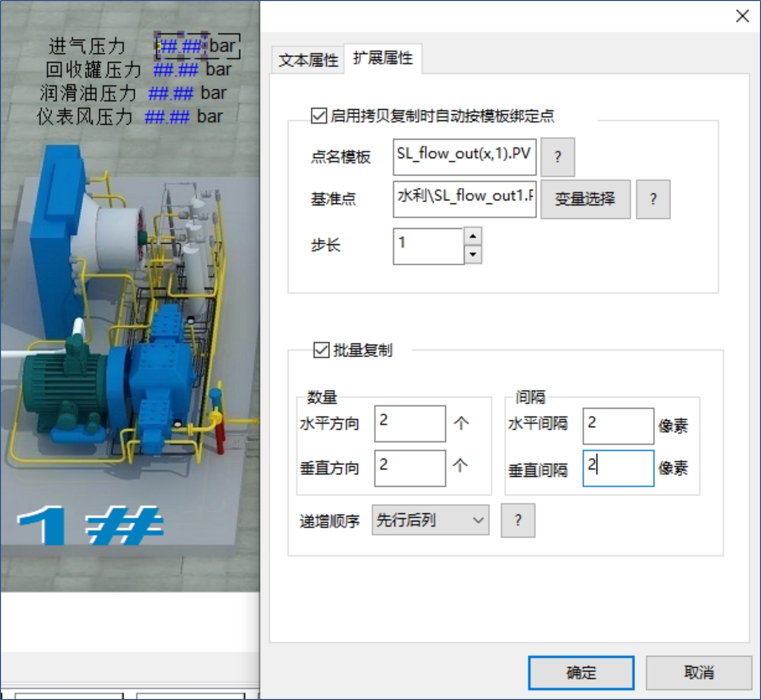Image resolution: width=761 pixels, height=700 pixels.
Task: Select the 进气压力 ##.## text object
Action: pos(181,47)
